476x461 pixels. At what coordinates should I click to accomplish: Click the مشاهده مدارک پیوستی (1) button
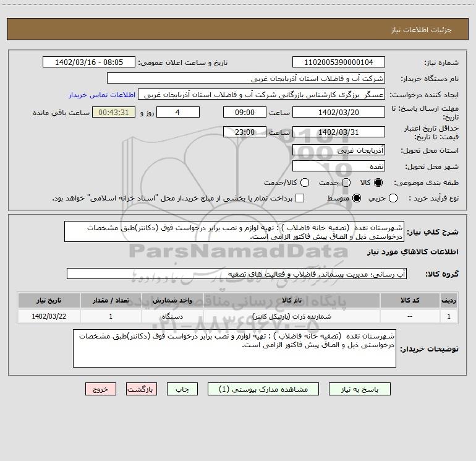point(263,389)
